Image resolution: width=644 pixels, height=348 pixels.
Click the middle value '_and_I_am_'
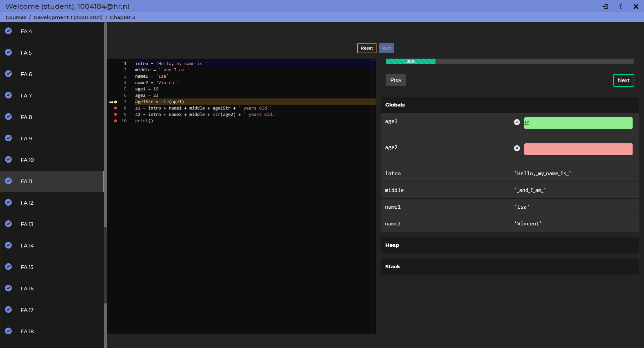click(530, 190)
